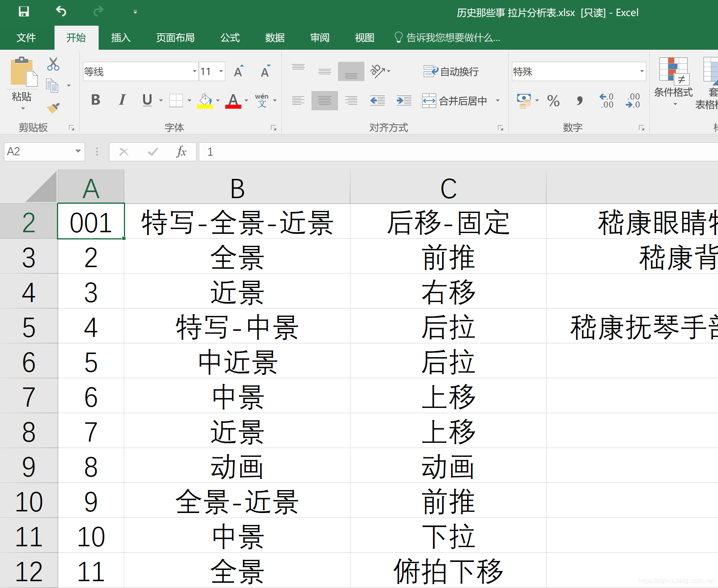Click the Copy icon
The width and height of the screenshot is (718, 588).
[x=53, y=85]
